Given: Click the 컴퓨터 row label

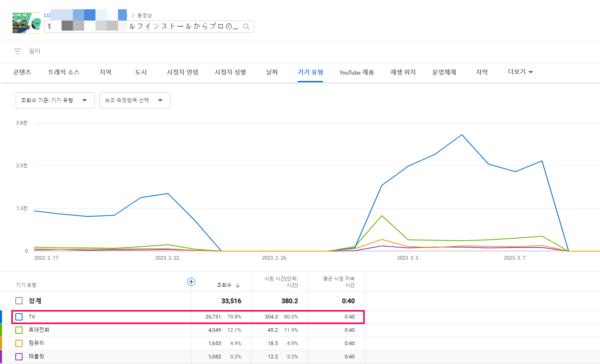Looking at the screenshot, I should 36,343.
